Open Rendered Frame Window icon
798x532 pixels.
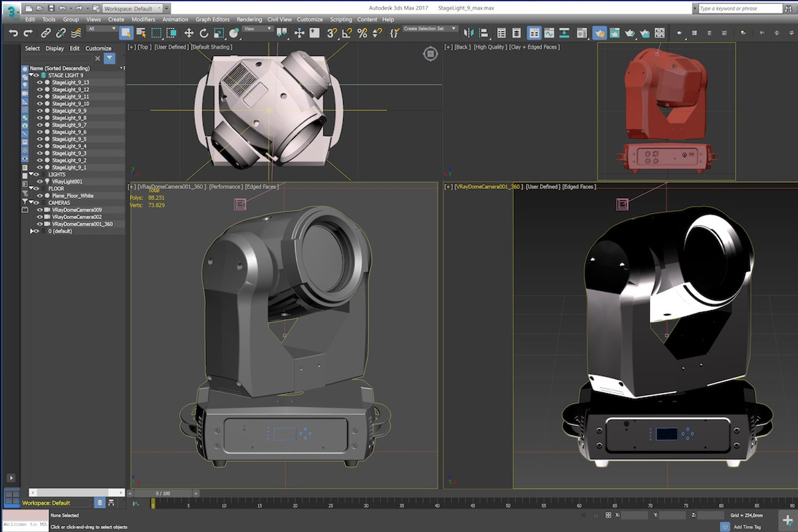tap(614, 33)
